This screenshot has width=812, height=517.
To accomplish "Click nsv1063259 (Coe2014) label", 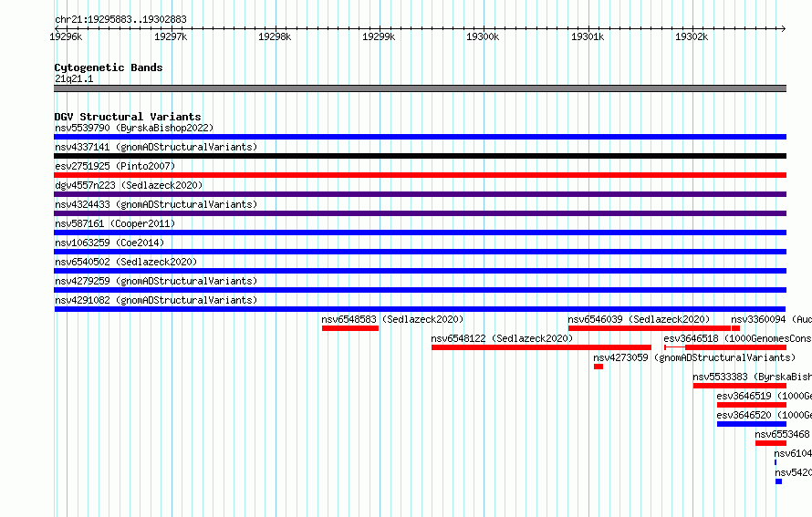I will coord(109,243).
